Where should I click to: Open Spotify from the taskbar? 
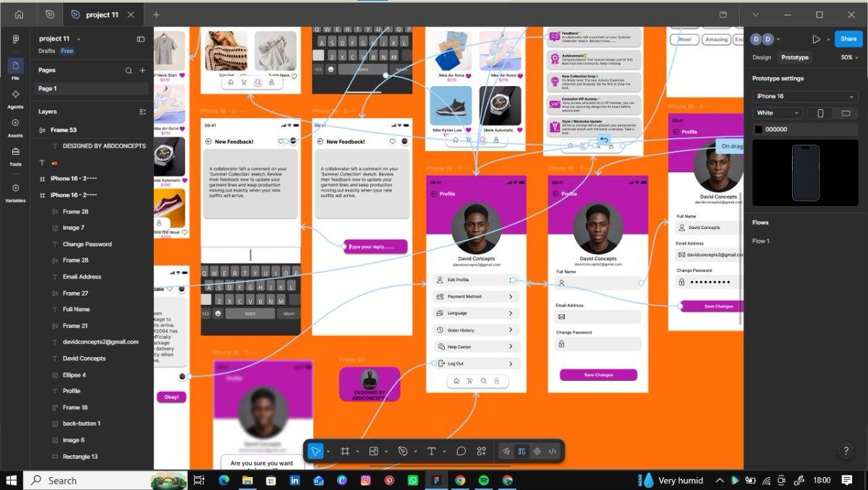click(484, 480)
